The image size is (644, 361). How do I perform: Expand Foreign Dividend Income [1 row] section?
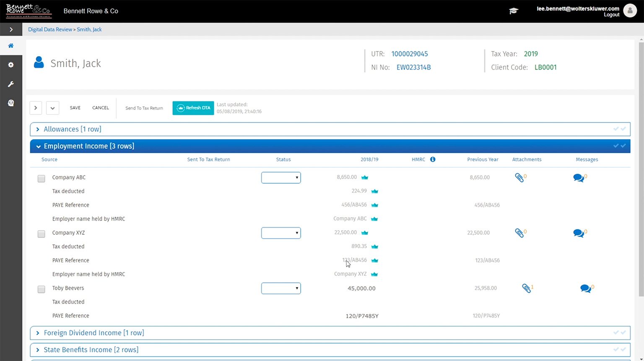pos(330,333)
